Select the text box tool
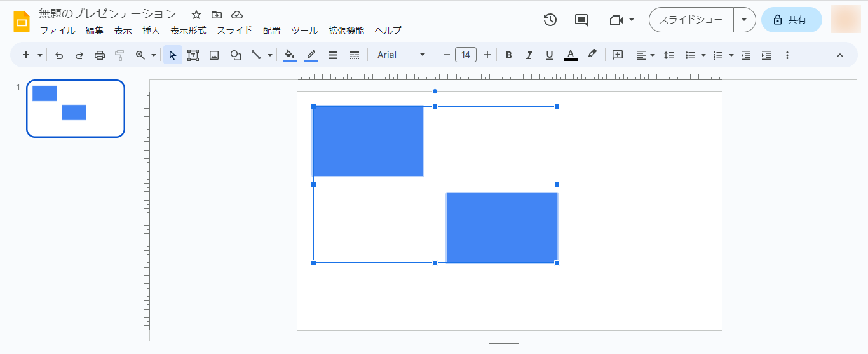 [193, 55]
